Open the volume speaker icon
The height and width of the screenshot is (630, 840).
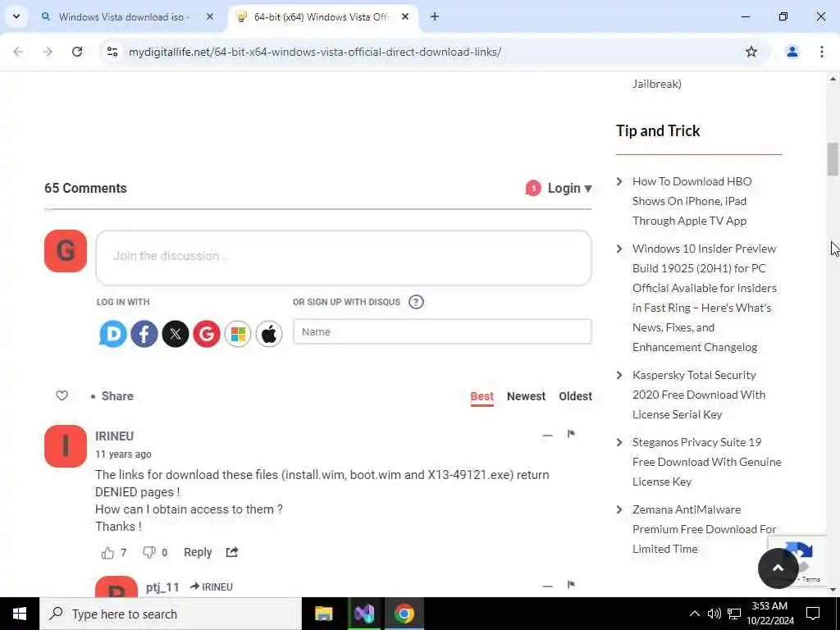714,614
